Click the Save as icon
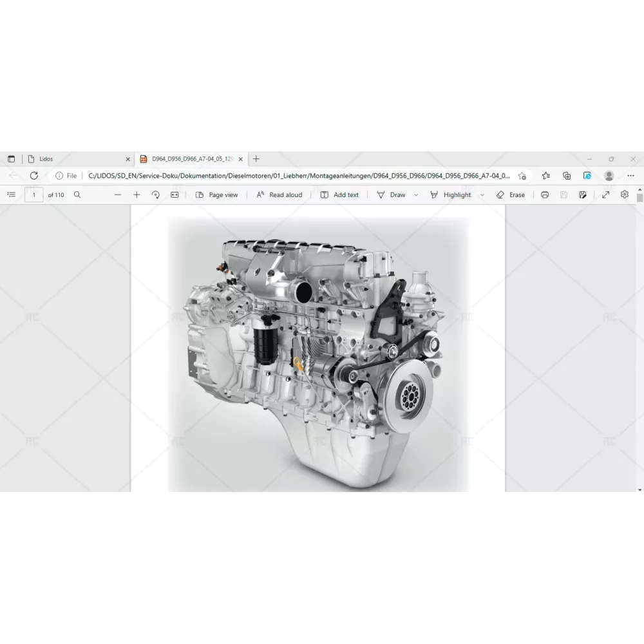Screen dimensions: 644x644 tap(583, 194)
